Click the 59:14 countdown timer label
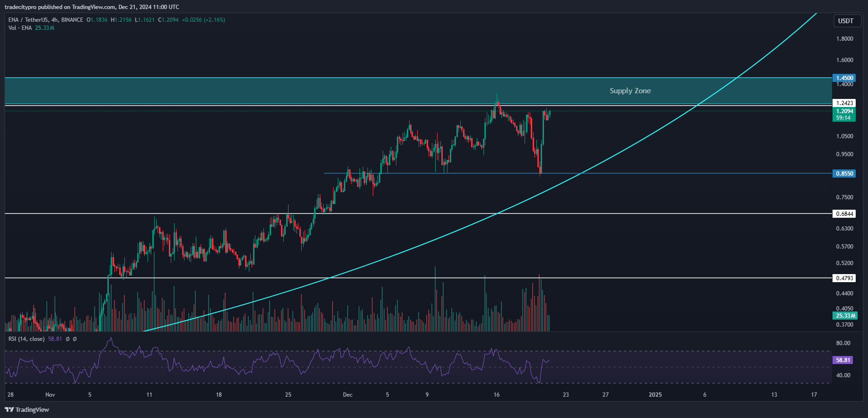This screenshot has width=868, height=418. tap(843, 118)
